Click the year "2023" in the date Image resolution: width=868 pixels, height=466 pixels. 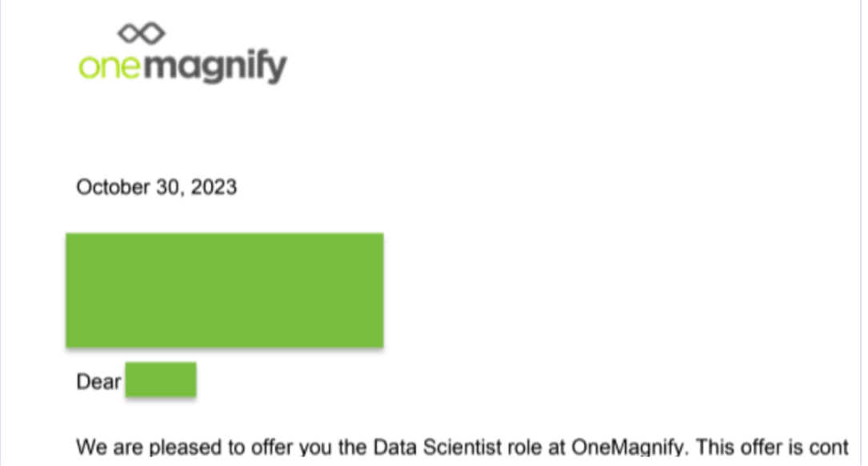(214, 187)
